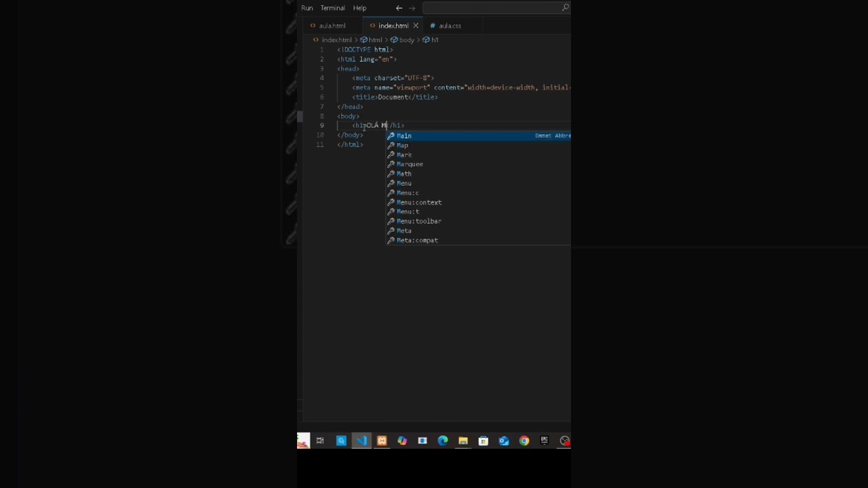Click the html lang="en" line
This screenshot has width=868, height=488.
coord(367,59)
